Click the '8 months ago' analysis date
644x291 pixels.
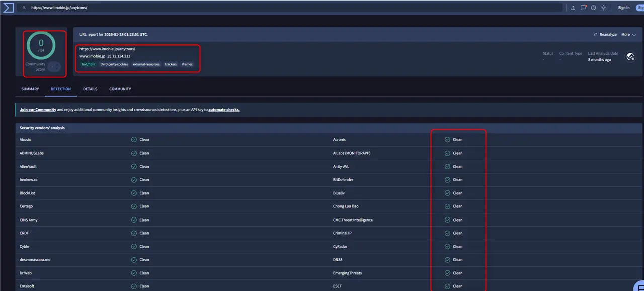[x=600, y=60]
